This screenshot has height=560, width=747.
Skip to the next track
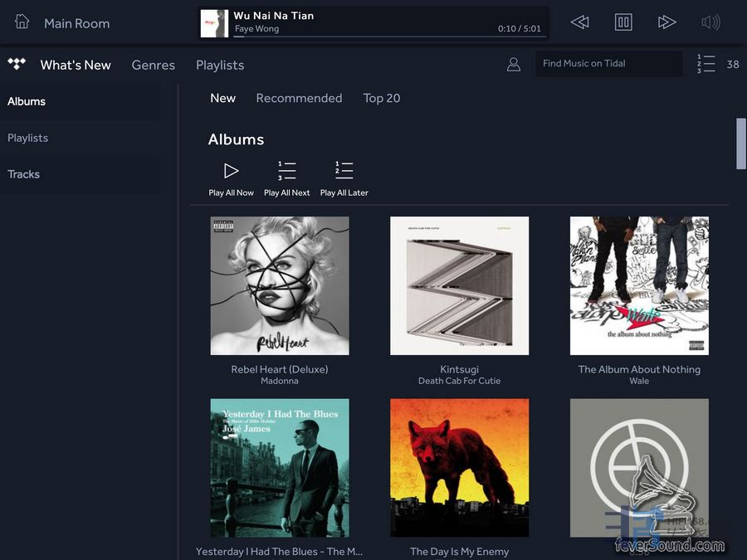click(666, 22)
